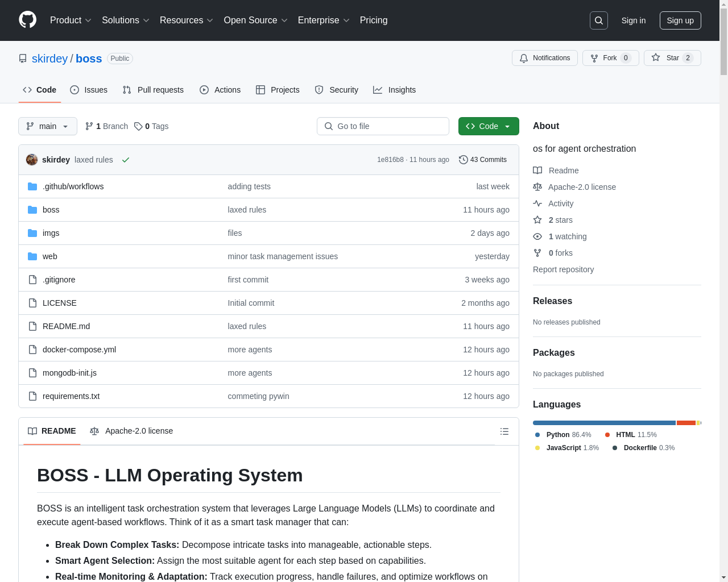
Task: Expand the Open Source menu
Action: pyautogui.click(x=256, y=20)
